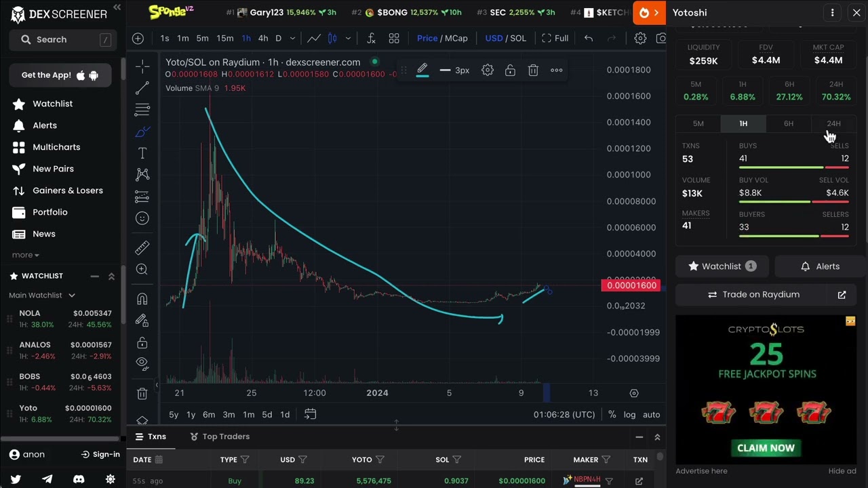Select the ruler measure tool
Viewport: 868px width, 488px height.
[142, 247]
